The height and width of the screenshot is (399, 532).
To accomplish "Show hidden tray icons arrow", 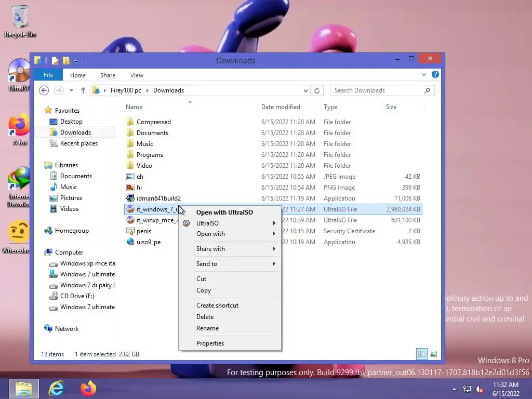I will coord(454,389).
